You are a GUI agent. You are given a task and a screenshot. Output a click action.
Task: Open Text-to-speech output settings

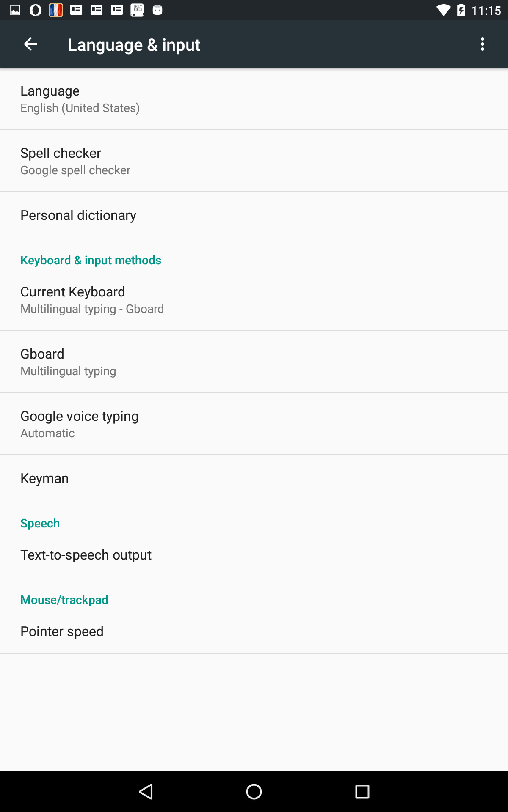click(254, 555)
